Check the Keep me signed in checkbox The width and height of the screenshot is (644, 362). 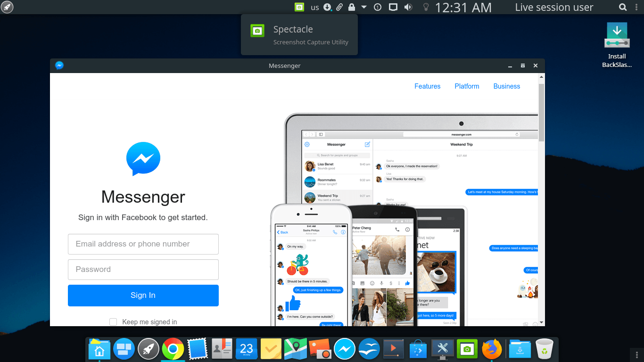[113, 322]
